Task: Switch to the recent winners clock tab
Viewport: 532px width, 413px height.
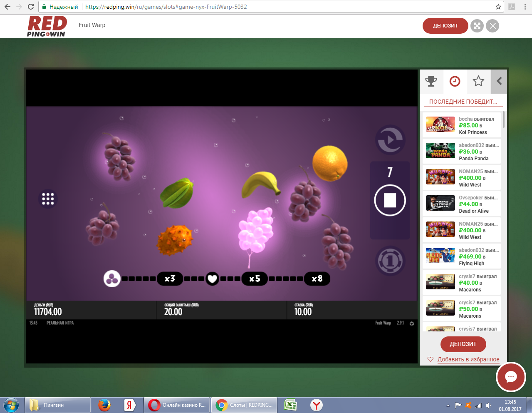Action: pos(455,81)
